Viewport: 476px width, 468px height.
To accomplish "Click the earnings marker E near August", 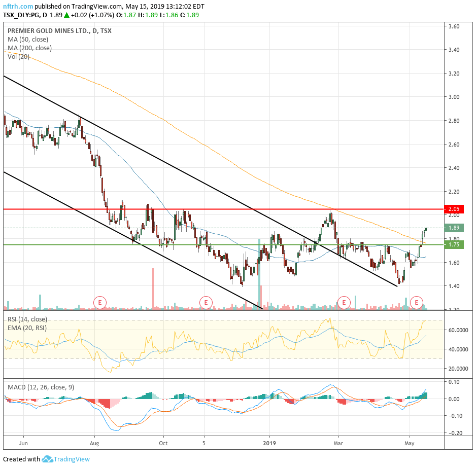I will 99,302.
